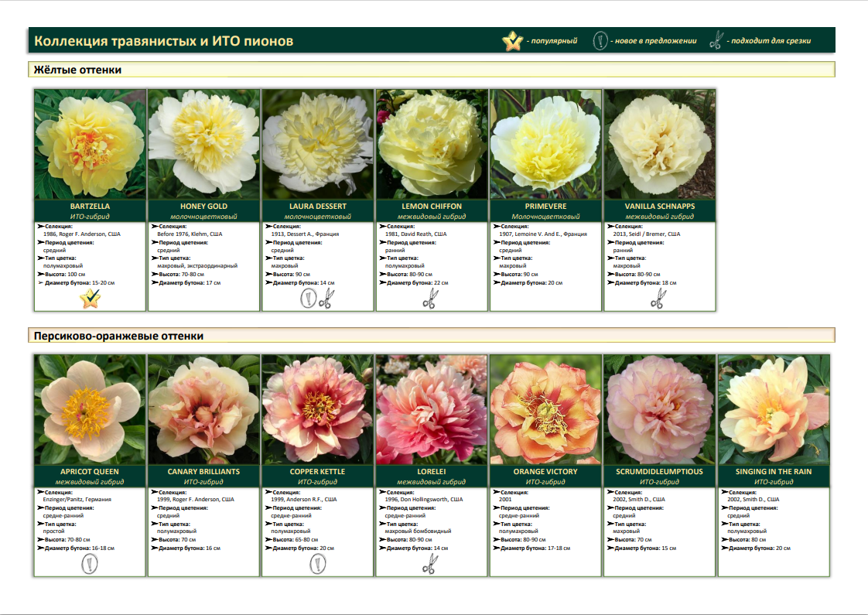Click the scissors icon on the Vanilla Schnapps card
The image size is (868, 615).
point(658,299)
